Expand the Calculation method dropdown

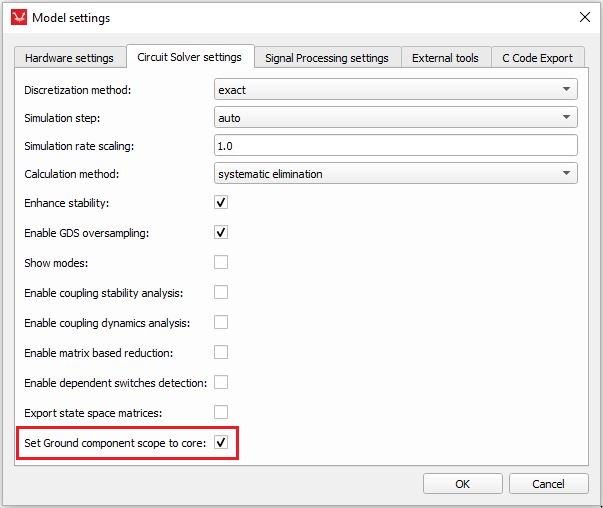(396, 174)
